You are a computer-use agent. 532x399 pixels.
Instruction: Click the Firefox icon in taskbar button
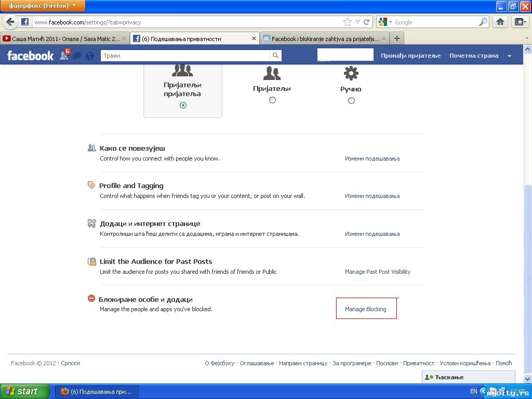coord(64,392)
